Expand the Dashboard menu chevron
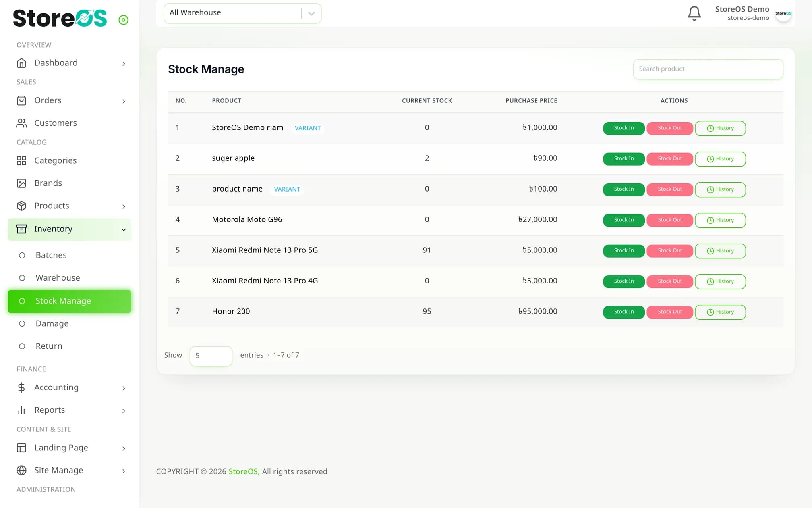 124,64
